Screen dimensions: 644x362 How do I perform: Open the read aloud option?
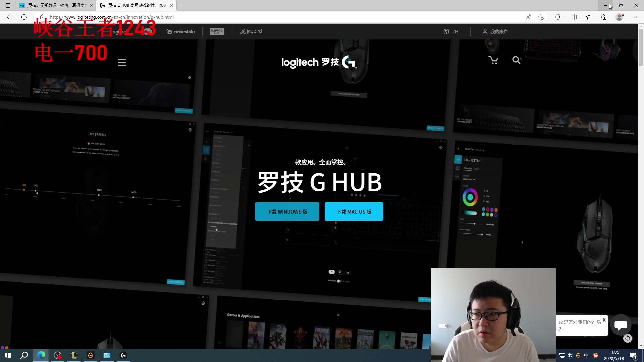point(529,17)
